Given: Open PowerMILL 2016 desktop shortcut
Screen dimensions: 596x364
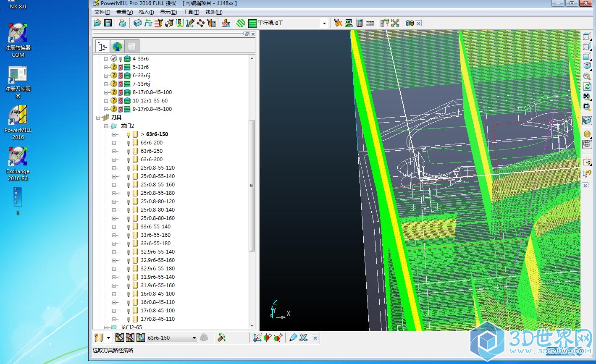Looking at the screenshot, I should coord(18,123).
